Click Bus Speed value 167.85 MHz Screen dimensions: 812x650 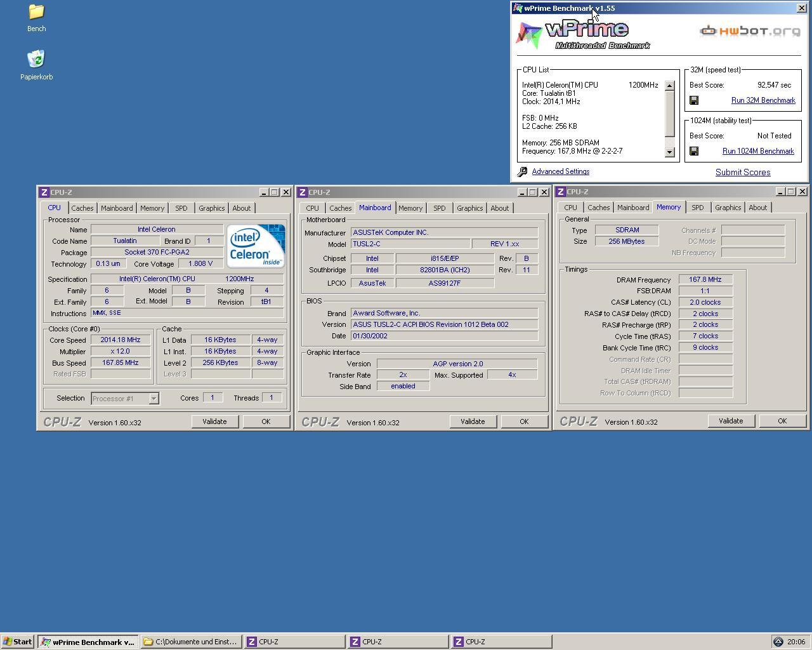pos(121,362)
